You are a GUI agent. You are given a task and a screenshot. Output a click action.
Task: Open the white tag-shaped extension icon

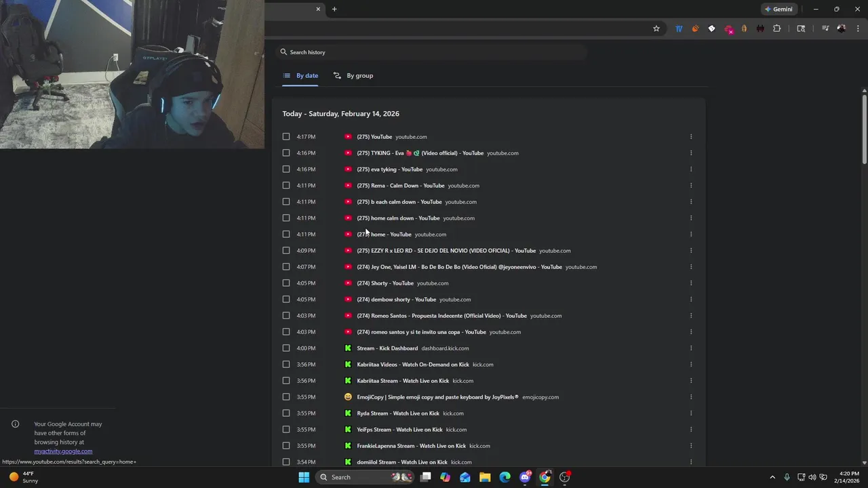pos(711,28)
